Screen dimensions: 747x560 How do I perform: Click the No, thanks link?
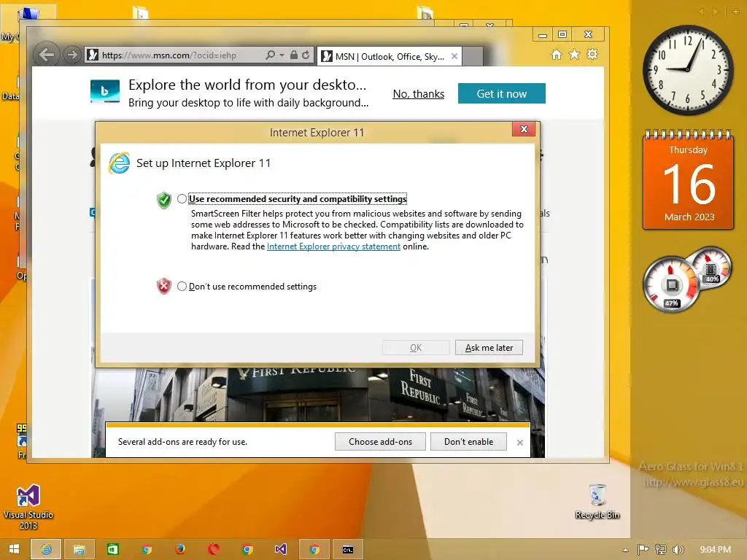[418, 94]
